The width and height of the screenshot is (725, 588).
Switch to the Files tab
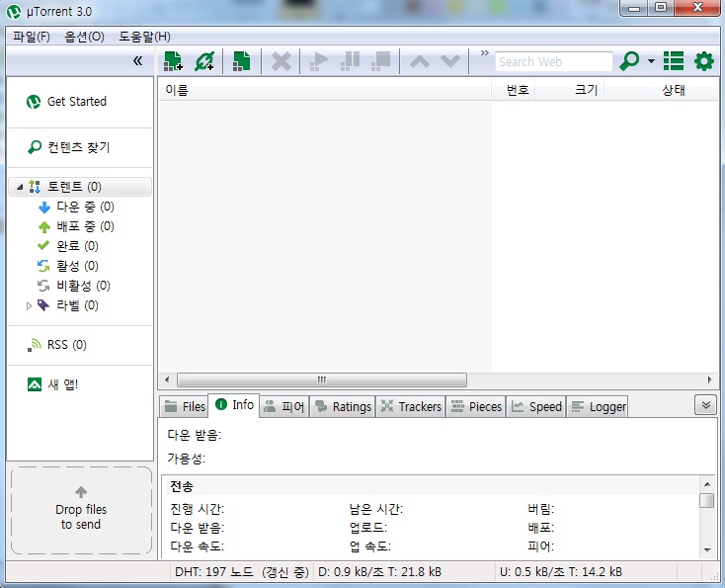point(185,406)
